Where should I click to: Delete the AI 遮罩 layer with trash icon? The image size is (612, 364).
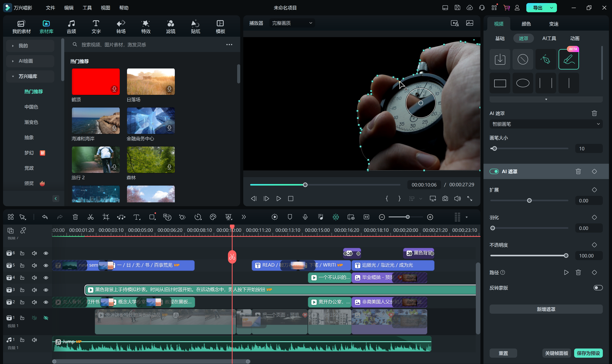(578, 171)
